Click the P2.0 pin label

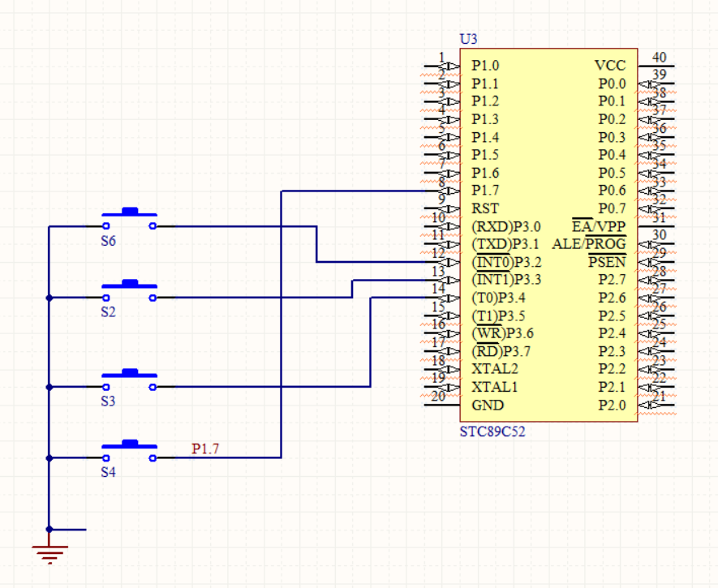click(612, 405)
